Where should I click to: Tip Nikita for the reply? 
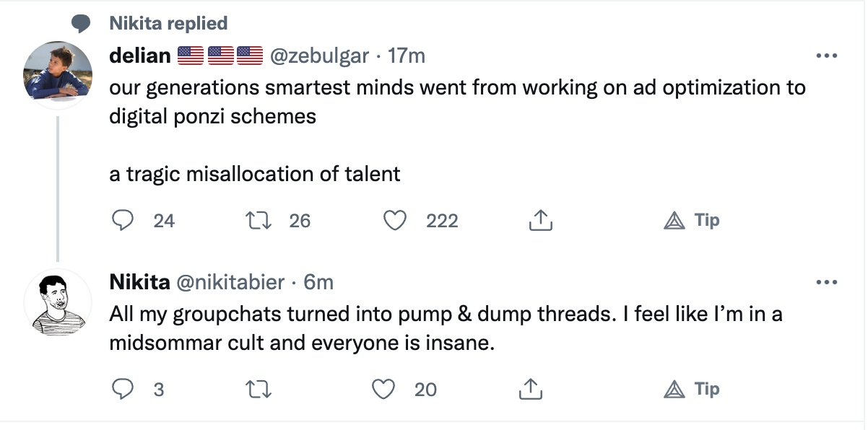(x=691, y=390)
